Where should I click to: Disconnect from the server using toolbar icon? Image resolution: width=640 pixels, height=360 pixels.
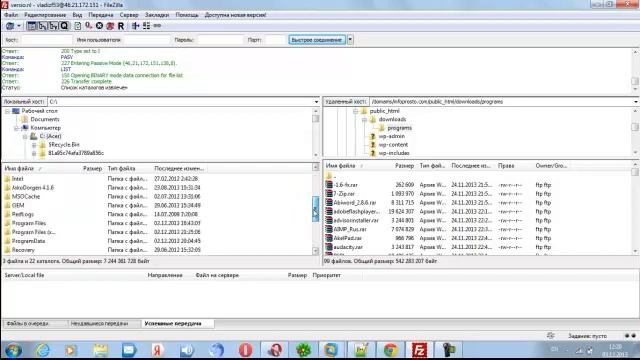[110, 26]
